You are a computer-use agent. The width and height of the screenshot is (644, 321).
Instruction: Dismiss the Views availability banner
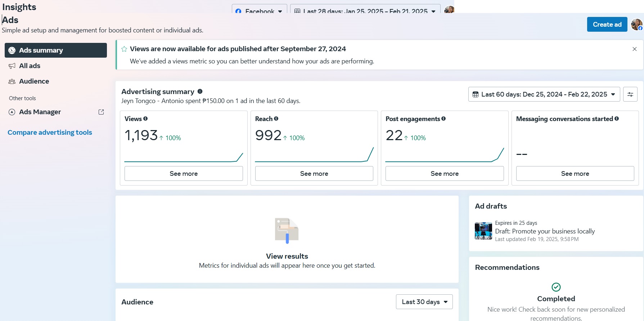635,49
